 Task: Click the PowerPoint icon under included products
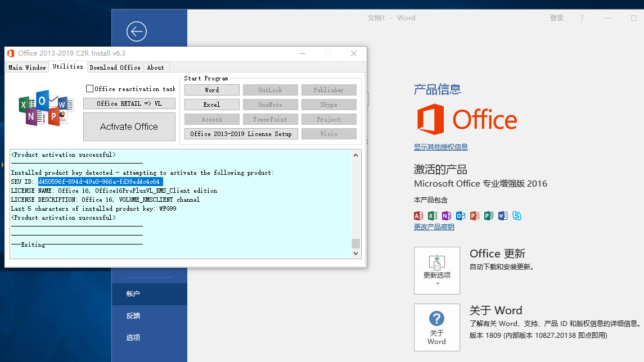click(x=475, y=216)
